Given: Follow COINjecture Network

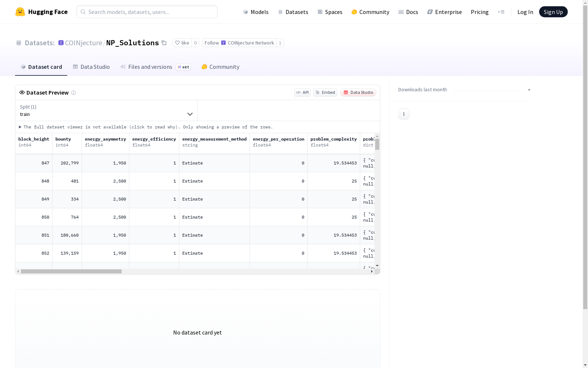Looking at the screenshot, I should (x=239, y=43).
